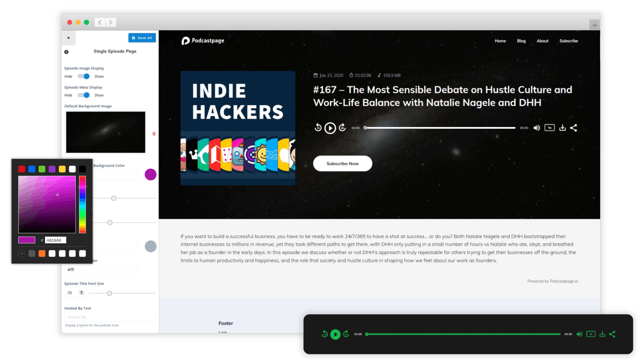Viewport: 644px width, 361px height.
Task: Share episode from green sticky player
Action: (x=612, y=334)
